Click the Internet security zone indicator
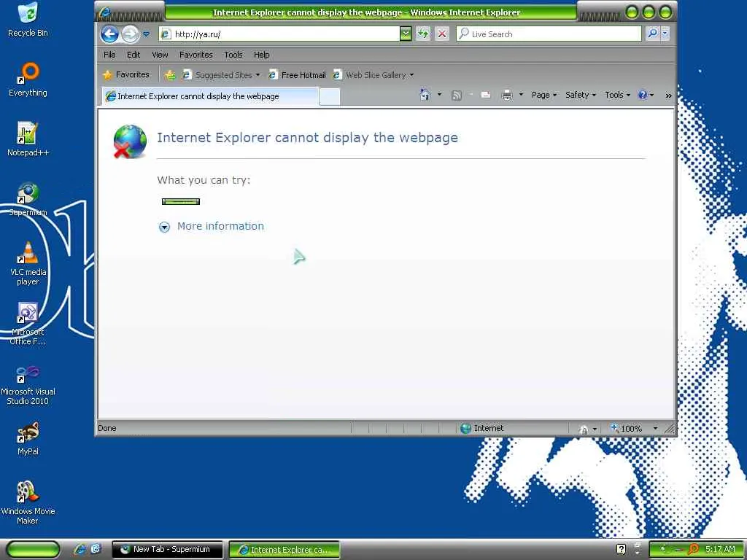 [x=481, y=428]
